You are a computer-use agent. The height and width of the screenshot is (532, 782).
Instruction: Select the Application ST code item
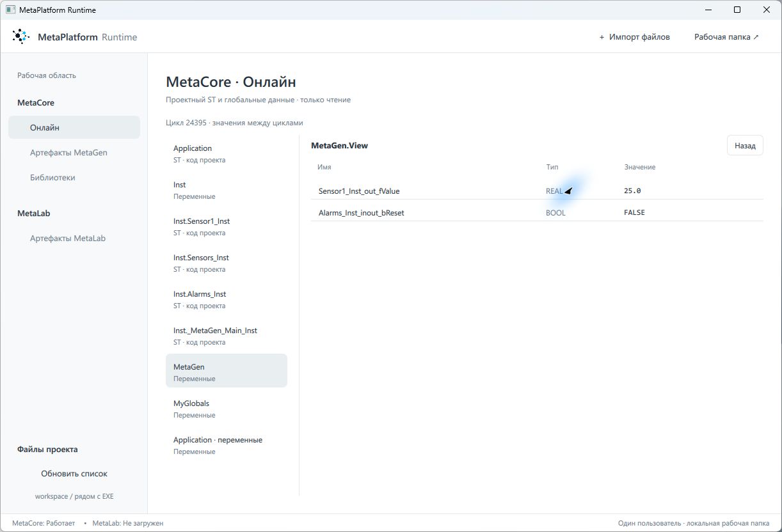[x=227, y=153]
